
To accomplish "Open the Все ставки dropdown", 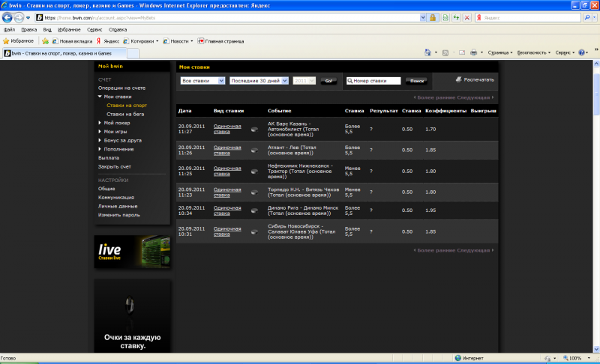I will 202,81.
